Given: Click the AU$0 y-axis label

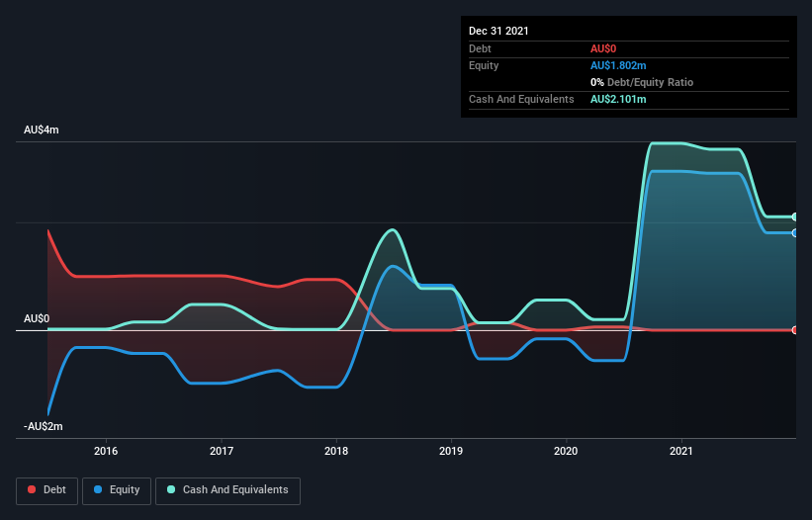Looking at the screenshot, I should coord(37,318).
